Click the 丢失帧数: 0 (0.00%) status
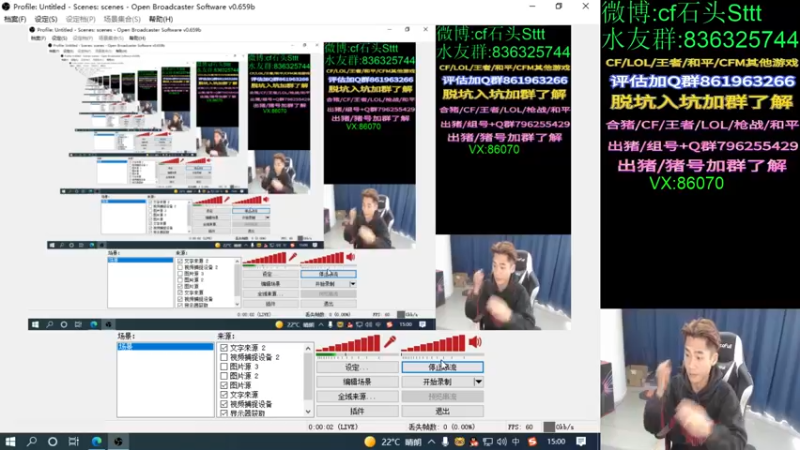800x450 pixels. pyautogui.click(x=442, y=427)
